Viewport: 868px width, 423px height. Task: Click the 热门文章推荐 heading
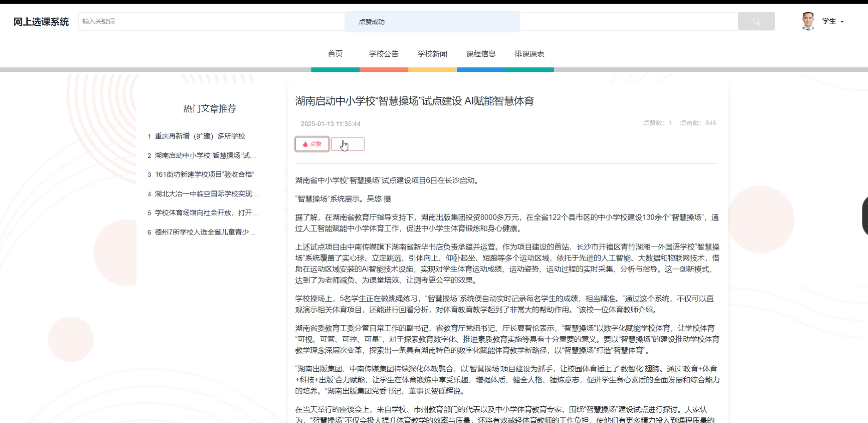point(210,108)
